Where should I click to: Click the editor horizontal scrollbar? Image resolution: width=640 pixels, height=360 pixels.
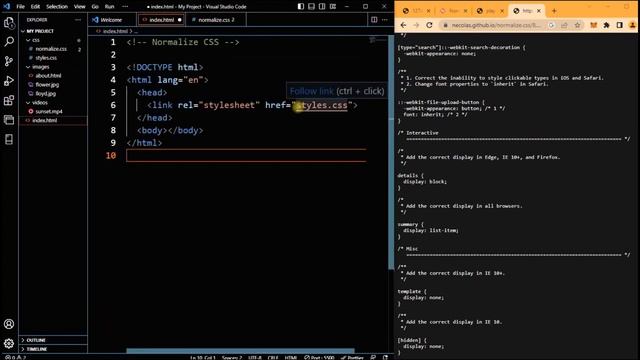[240, 351]
